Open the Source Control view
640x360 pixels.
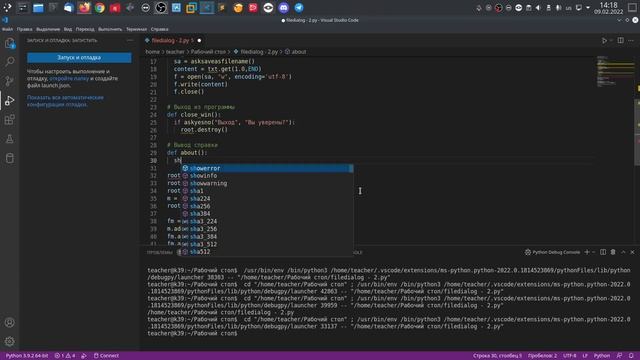point(9,81)
